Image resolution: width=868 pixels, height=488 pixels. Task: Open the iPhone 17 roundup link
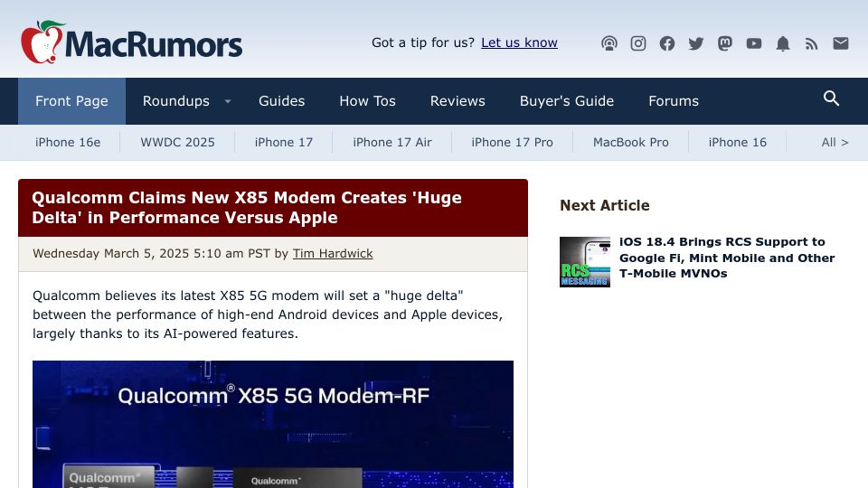284,142
